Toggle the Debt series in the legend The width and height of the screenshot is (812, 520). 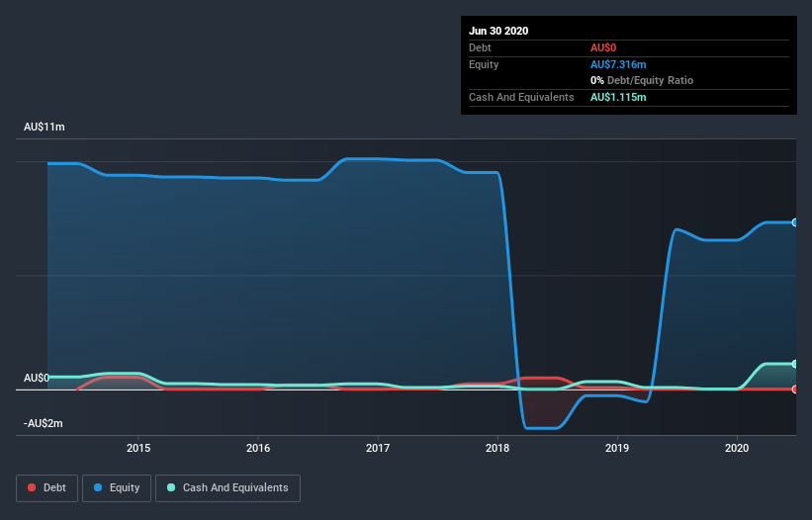click(46, 488)
